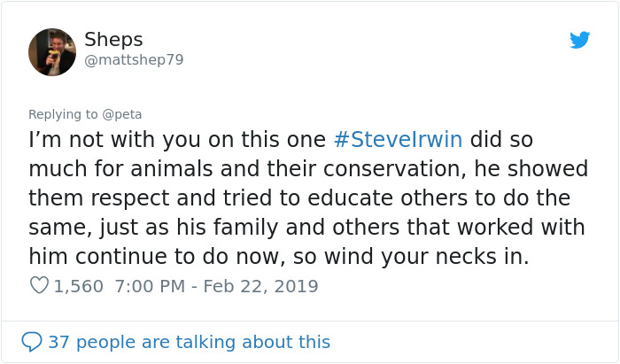
Task: Open the Sheps display name profile
Action: pos(113,40)
